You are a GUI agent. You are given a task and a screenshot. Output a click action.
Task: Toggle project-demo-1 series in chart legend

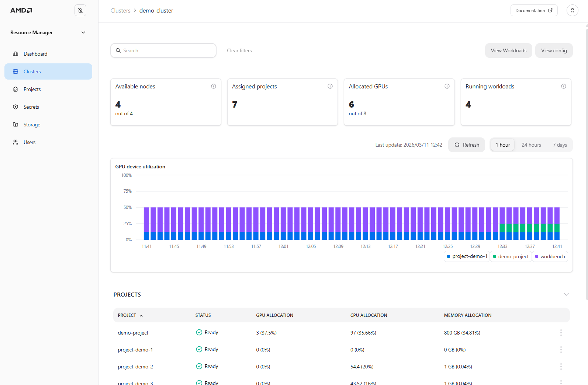(x=467, y=256)
